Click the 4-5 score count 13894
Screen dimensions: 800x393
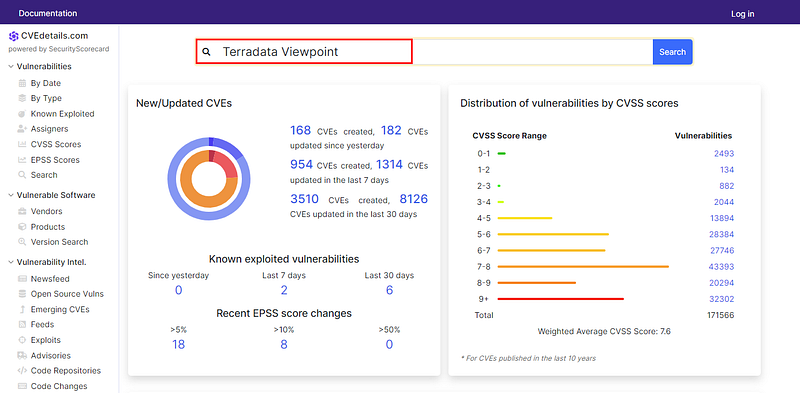(x=722, y=218)
